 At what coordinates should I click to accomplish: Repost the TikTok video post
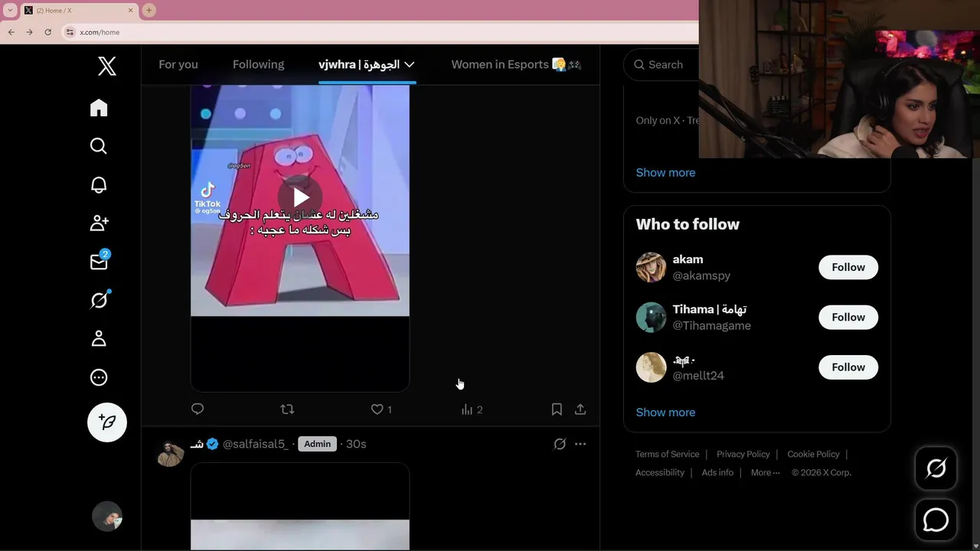287,409
